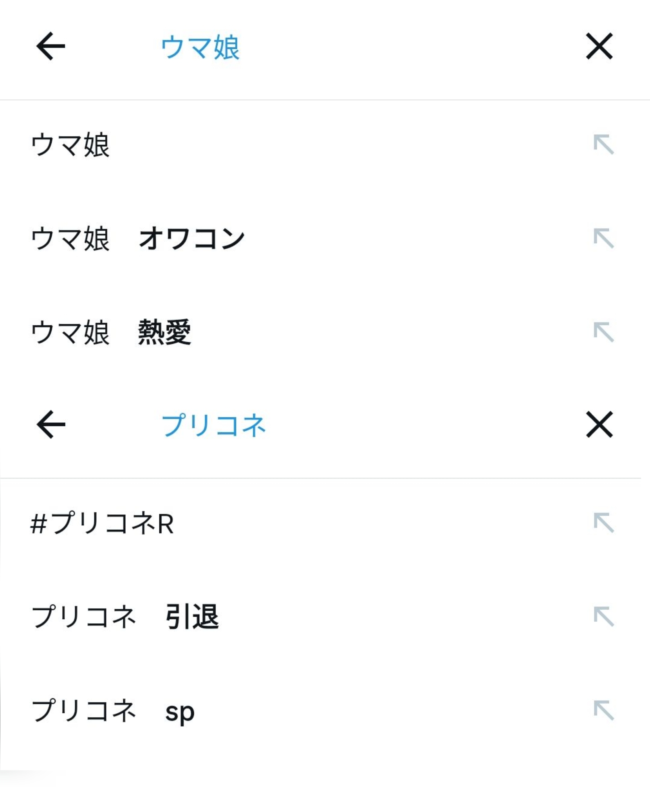Select the プリコネ sp suggestion
This screenshot has height=812, width=650.
(x=113, y=711)
